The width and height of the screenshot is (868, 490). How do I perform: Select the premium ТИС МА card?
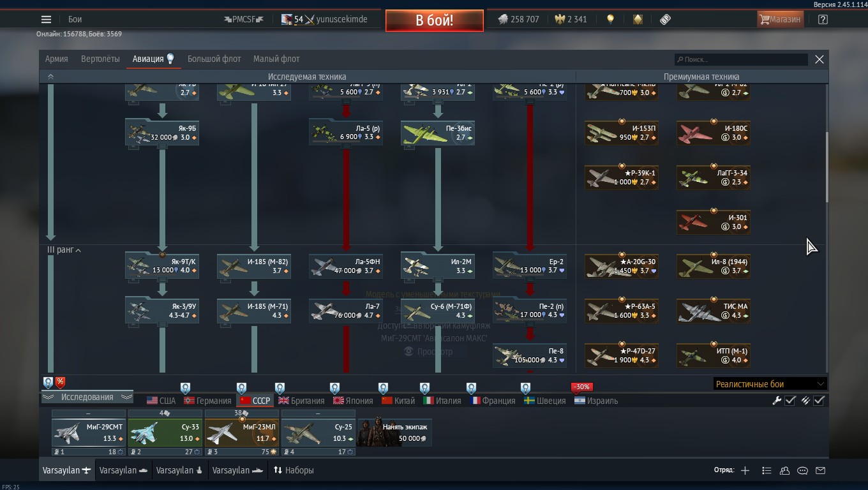[x=714, y=311]
